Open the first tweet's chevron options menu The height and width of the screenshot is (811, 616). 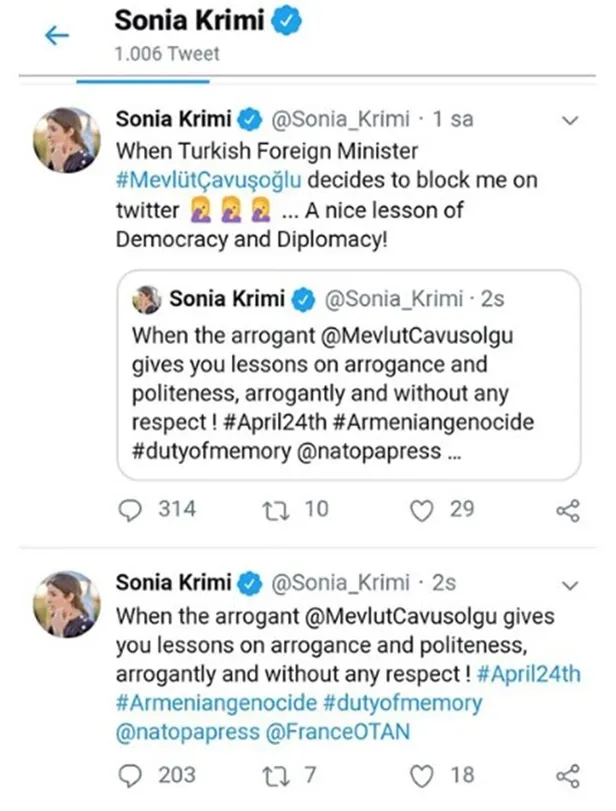(x=571, y=121)
